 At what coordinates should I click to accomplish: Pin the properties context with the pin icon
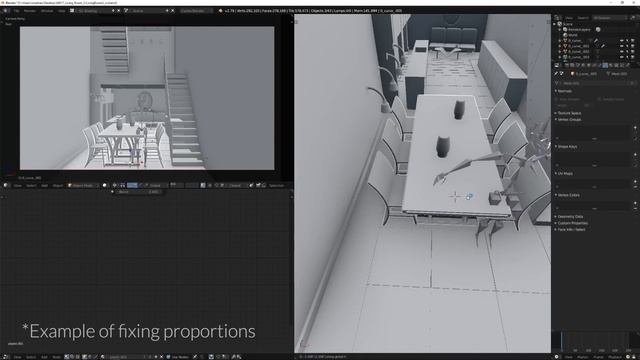556,73
